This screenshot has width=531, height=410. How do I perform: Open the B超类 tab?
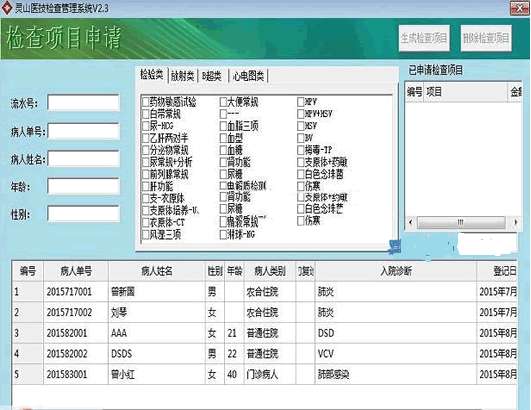212,76
